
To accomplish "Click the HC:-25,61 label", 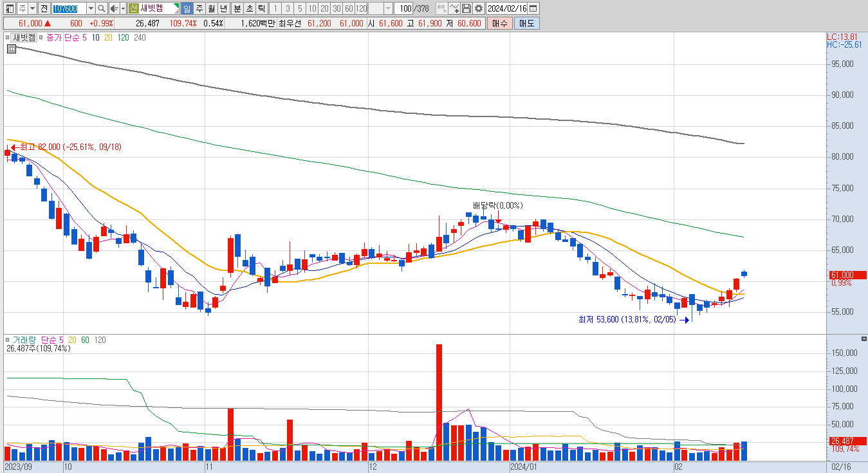I will click(x=844, y=44).
